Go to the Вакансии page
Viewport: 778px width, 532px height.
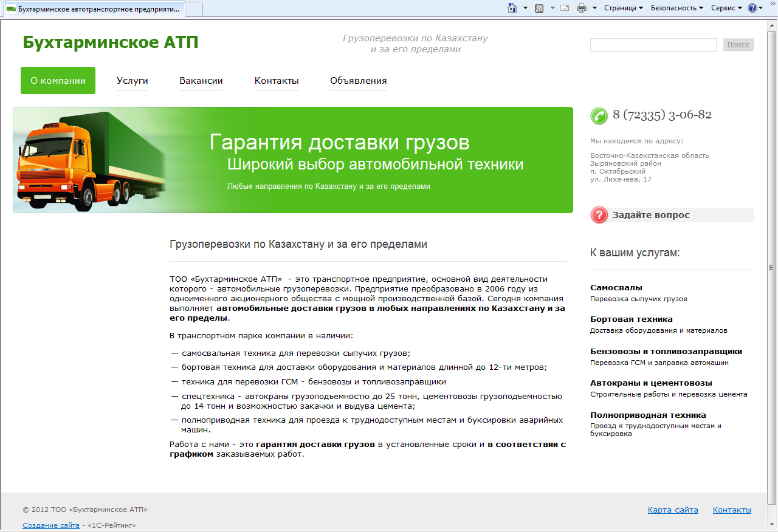[x=201, y=81]
